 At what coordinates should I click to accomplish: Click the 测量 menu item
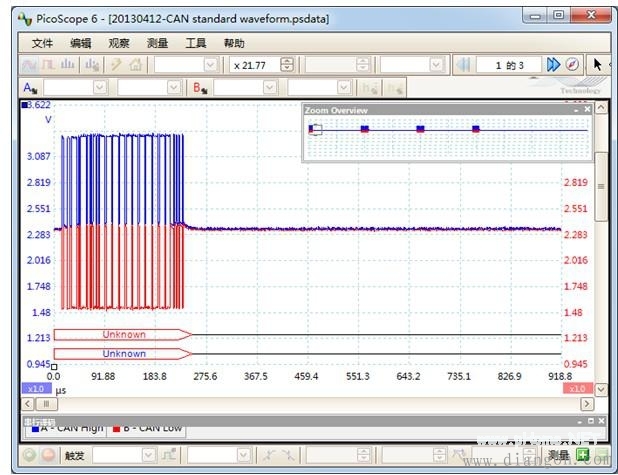coord(157,43)
